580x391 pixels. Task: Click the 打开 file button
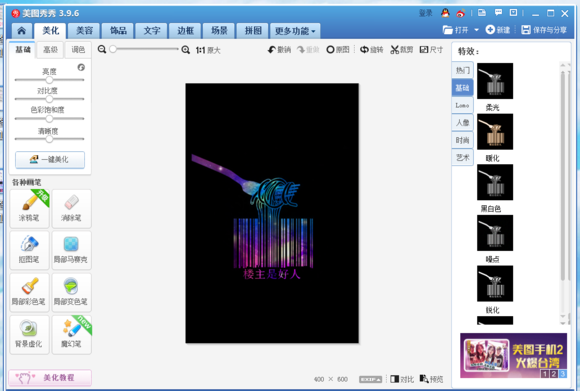456,30
